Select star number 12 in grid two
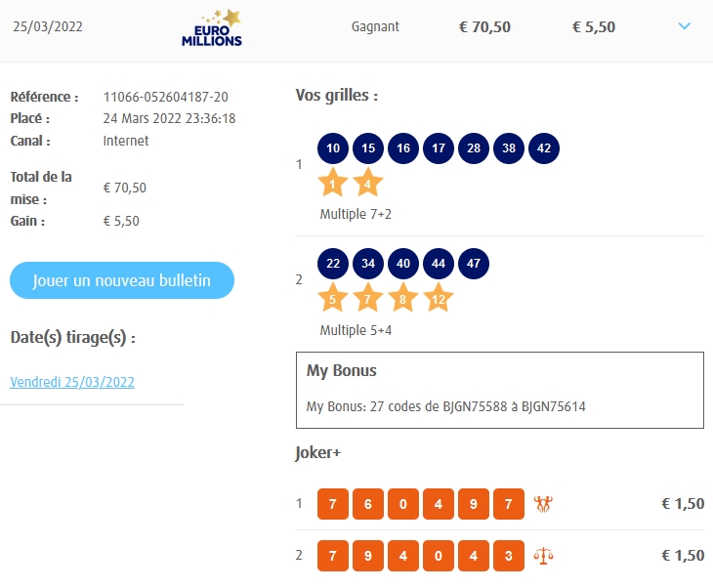 coord(438,299)
